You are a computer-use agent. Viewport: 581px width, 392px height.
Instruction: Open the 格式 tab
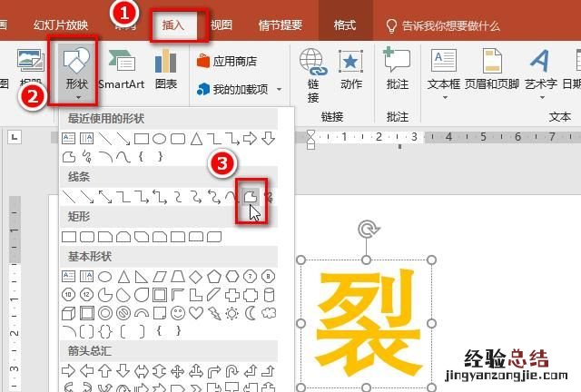click(x=345, y=25)
